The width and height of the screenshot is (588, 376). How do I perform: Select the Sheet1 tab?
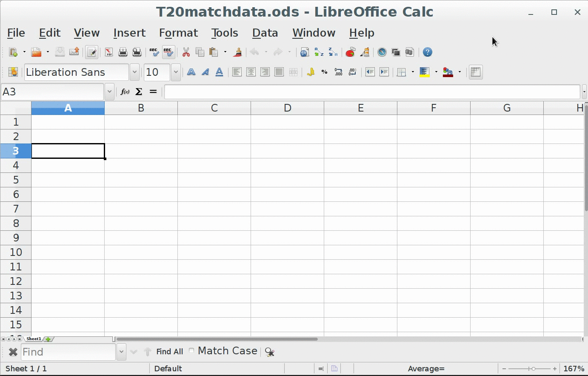pos(34,339)
